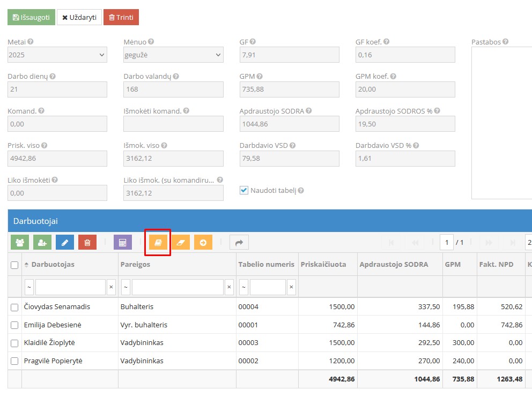This screenshot has height=397, width=532.
Task: Click the red trash icon in Darbuotojai toolbar
Action: click(87, 243)
